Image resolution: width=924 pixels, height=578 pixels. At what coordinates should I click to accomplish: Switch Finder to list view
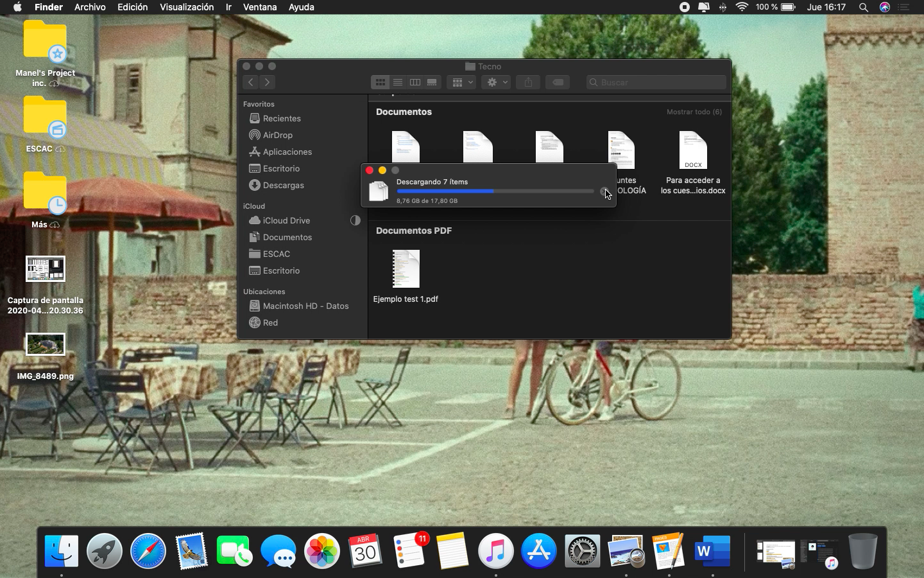(398, 82)
